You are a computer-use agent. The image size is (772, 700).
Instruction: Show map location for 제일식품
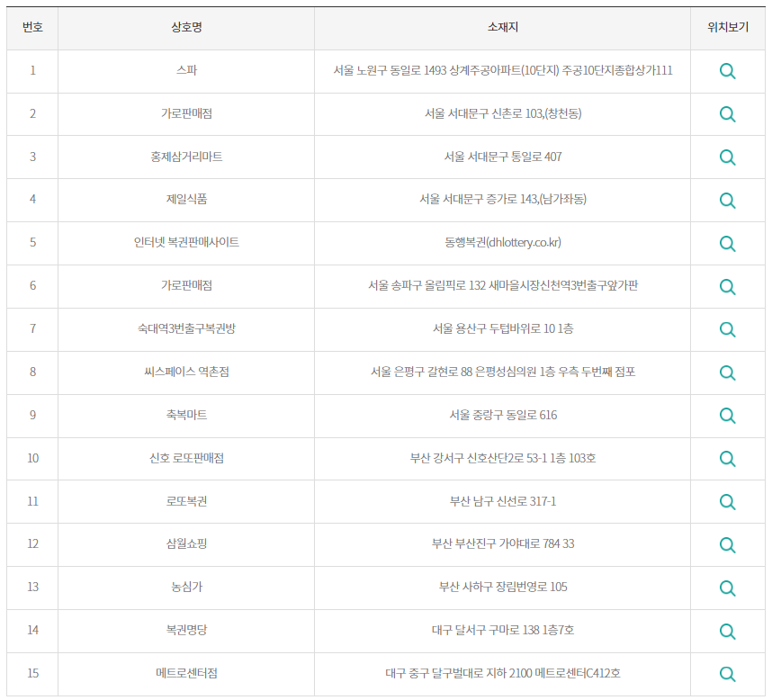pos(727,201)
